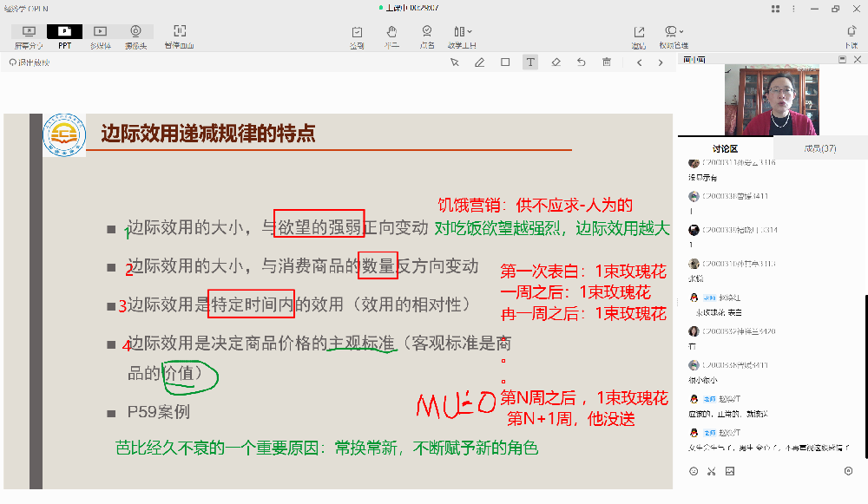Undo the last annotation

click(582, 62)
